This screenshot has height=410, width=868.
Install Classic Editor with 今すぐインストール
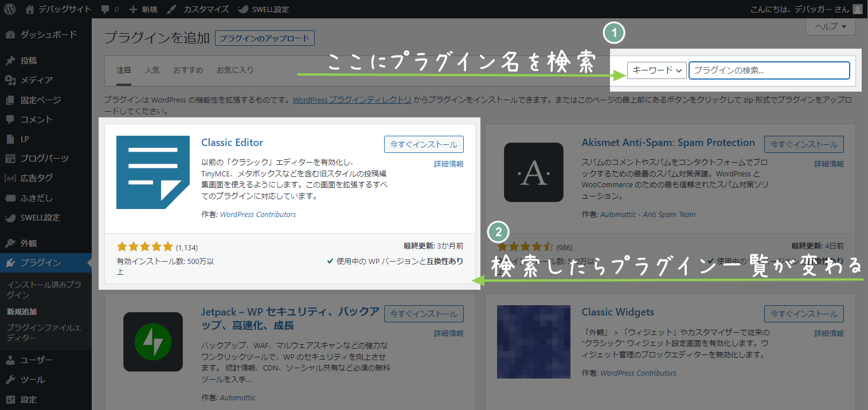(424, 144)
